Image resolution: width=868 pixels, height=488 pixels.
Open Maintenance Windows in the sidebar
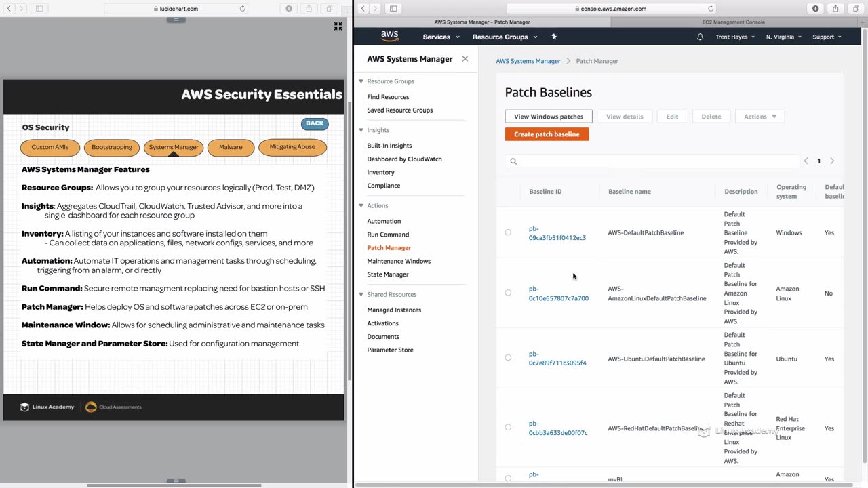click(399, 261)
